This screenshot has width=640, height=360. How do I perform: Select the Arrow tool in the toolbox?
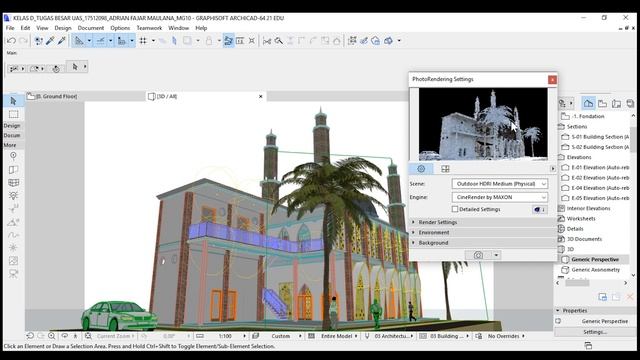click(x=13, y=100)
